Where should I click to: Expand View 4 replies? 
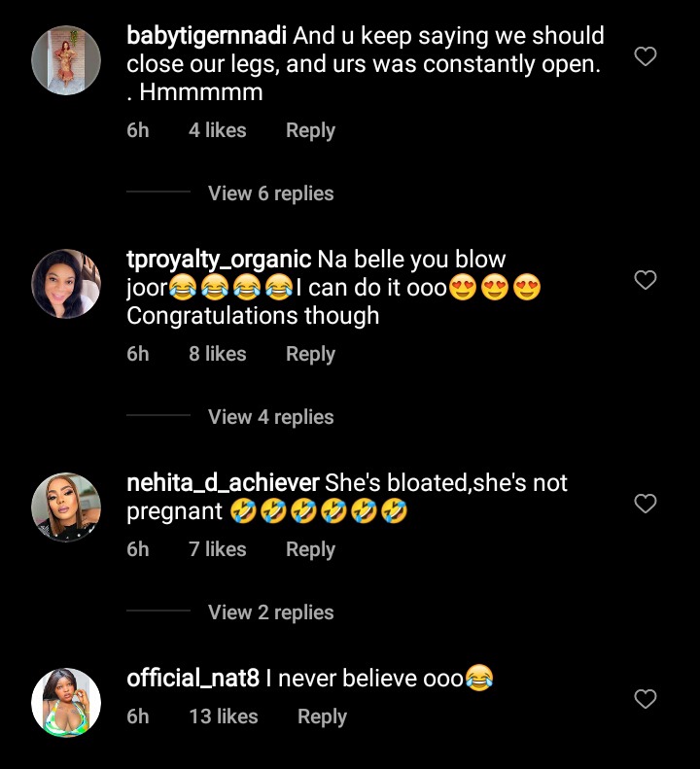270,417
